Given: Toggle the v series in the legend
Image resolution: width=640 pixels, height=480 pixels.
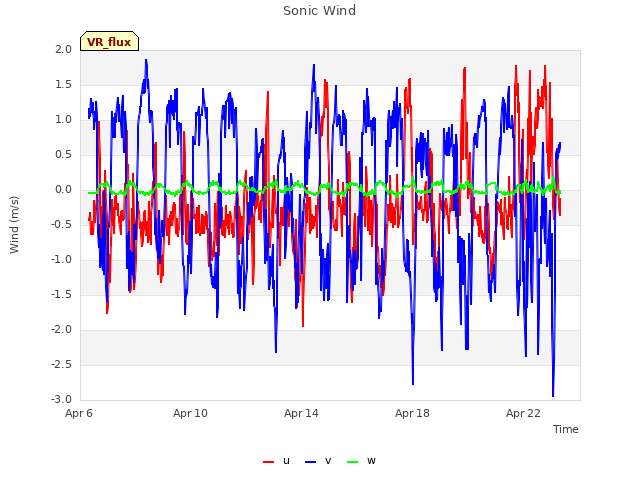Looking at the screenshot, I should (x=318, y=461).
